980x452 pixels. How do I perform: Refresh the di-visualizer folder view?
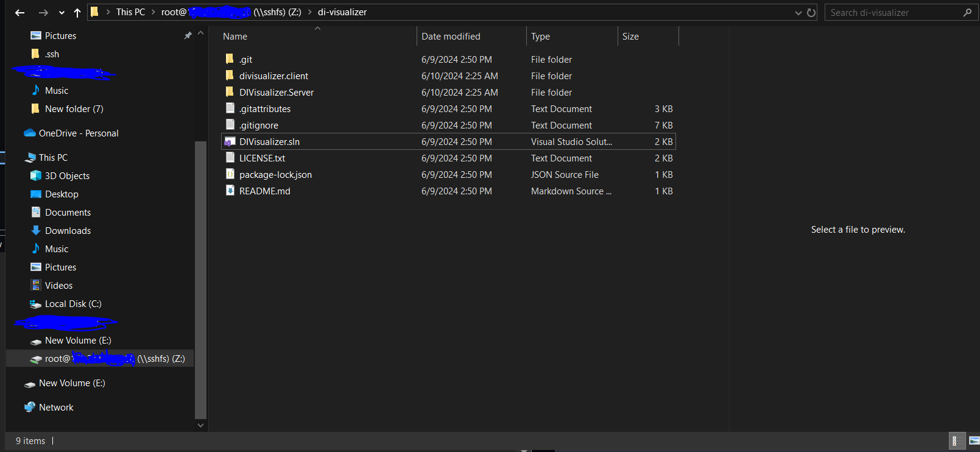(x=811, y=13)
